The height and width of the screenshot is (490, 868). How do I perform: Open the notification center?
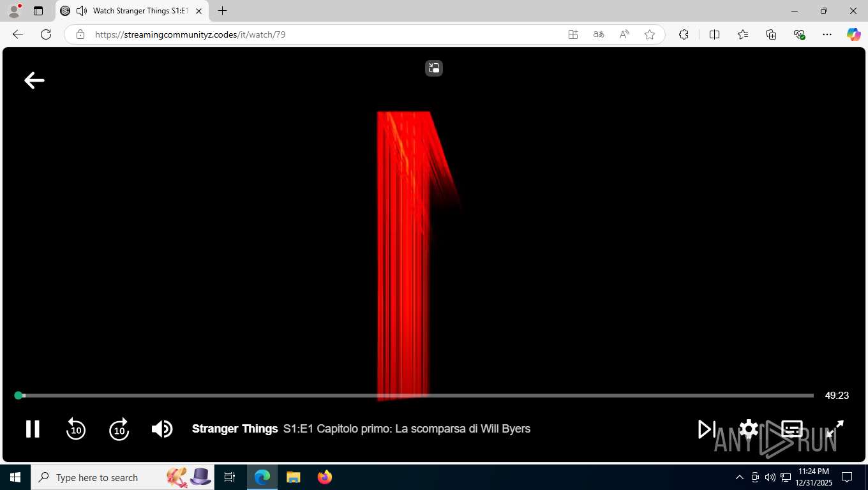847,477
